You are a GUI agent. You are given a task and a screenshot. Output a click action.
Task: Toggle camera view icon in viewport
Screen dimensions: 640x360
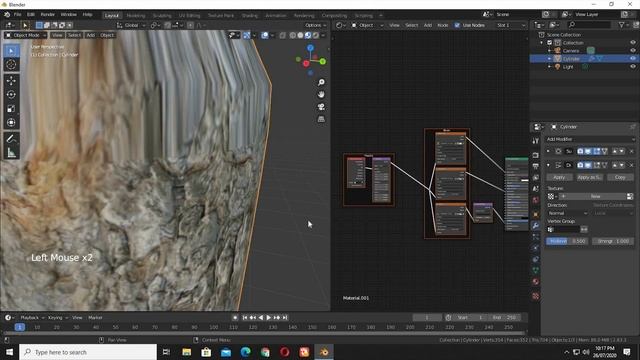point(321,107)
